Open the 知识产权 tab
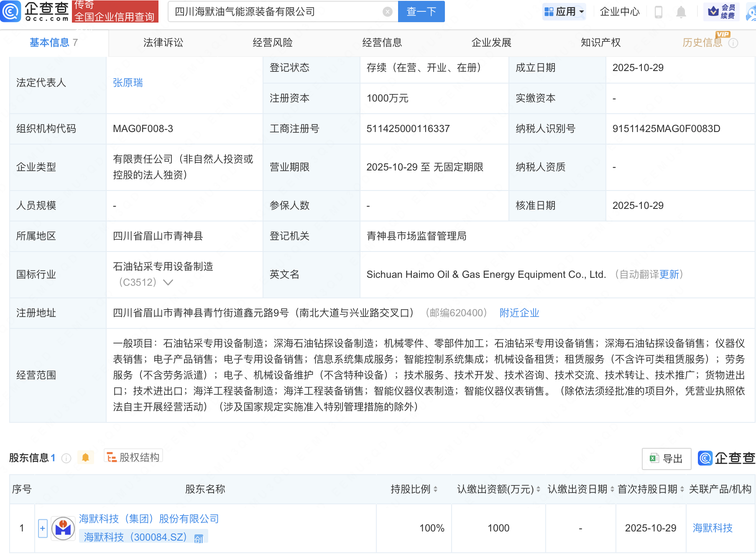This screenshot has width=756, height=554. click(600, 42)
